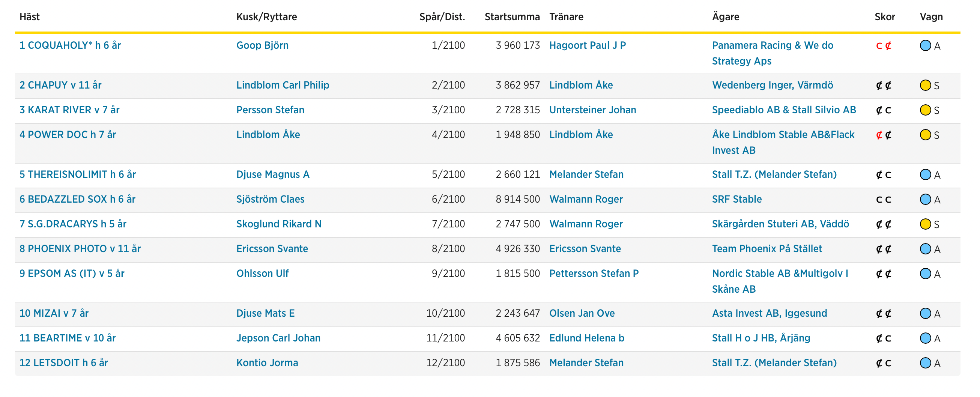Click blue cart icon for COQUAHOLY
This screenshot has height=397, width=980.
pos(925,46)
